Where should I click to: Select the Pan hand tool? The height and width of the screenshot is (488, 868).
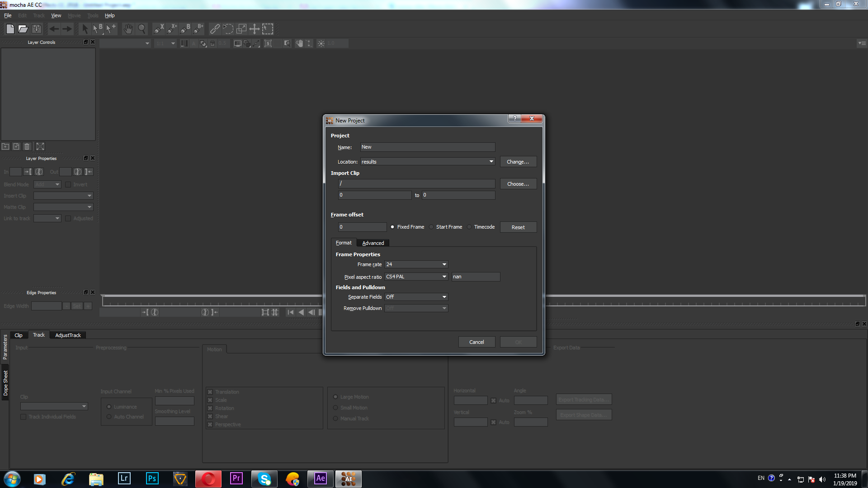click(128, 29)
